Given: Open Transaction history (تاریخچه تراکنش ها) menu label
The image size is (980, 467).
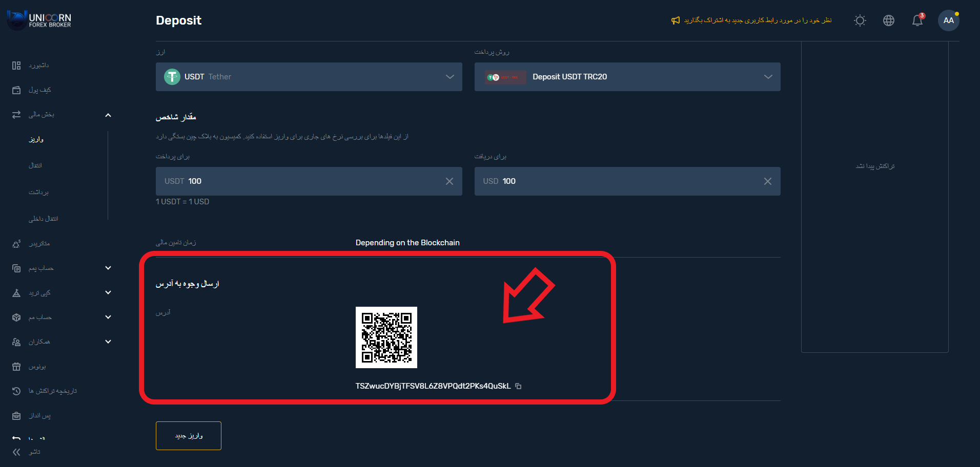Looking at the screenshot, I should coord(53,391).
